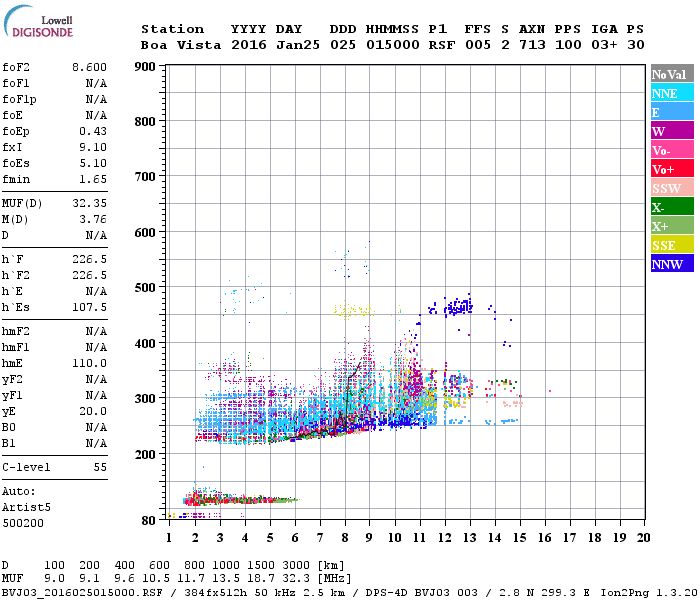The width and height of the screenshot is (700, 600).
Task: Click the BVJ03_2016025015000.RSF file name
Action: point(82,593)
